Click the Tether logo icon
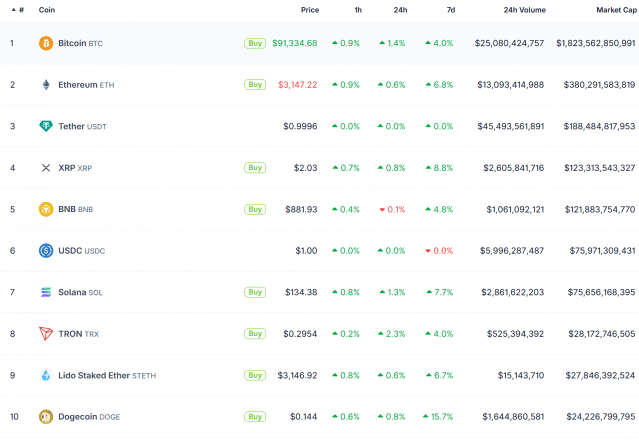The height and width of the screenshot is (440, 639). pos(45,126)
